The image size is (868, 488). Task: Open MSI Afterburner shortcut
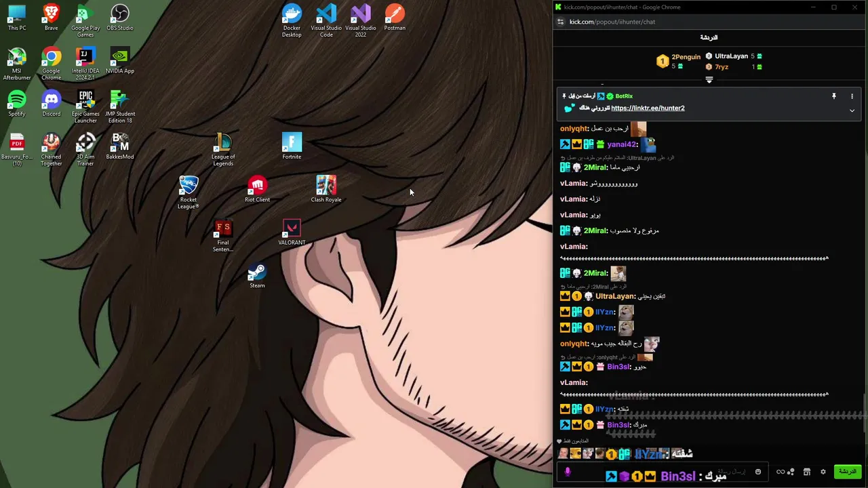point(17,64)
